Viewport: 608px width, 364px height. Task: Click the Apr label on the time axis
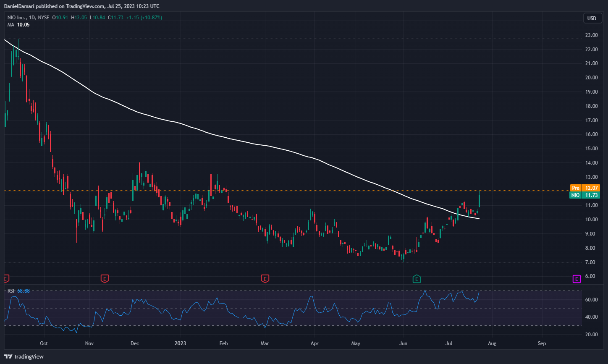pos(314,343)
